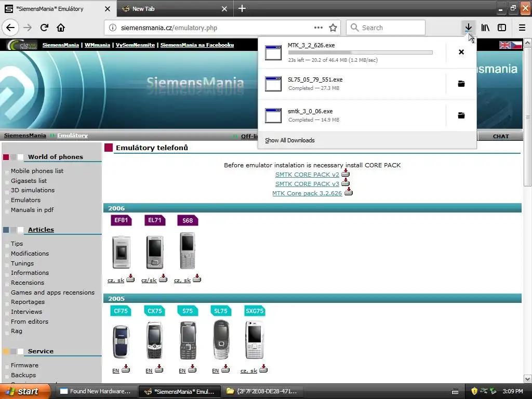Click the CHAT tab button
Screen dimensions: 532x399
(500, 136)
